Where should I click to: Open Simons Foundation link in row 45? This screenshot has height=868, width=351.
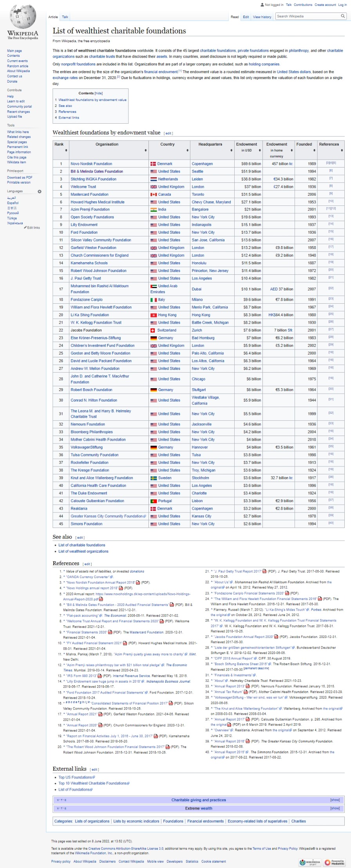click(x=87, y=524)
